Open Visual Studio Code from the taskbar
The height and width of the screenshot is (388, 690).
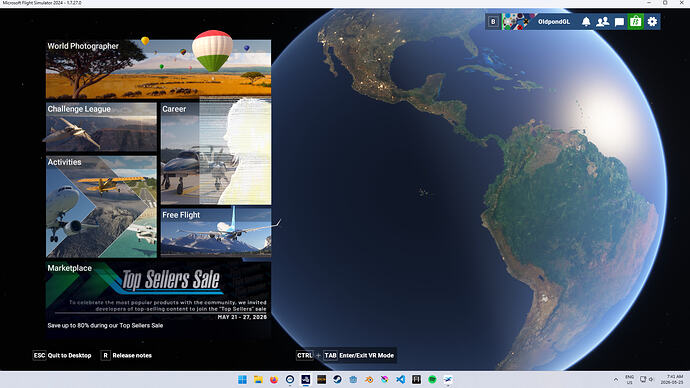[x=400, y=380]
